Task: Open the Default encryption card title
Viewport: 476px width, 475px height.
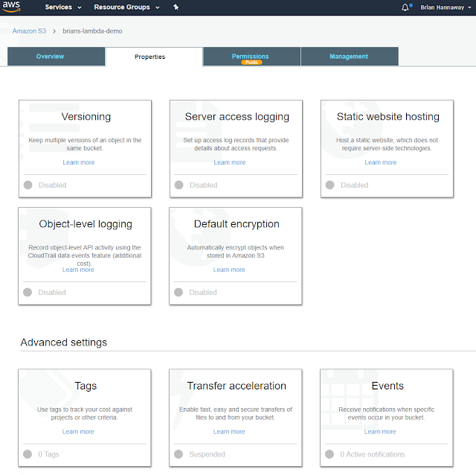Action: pos(237,224)
